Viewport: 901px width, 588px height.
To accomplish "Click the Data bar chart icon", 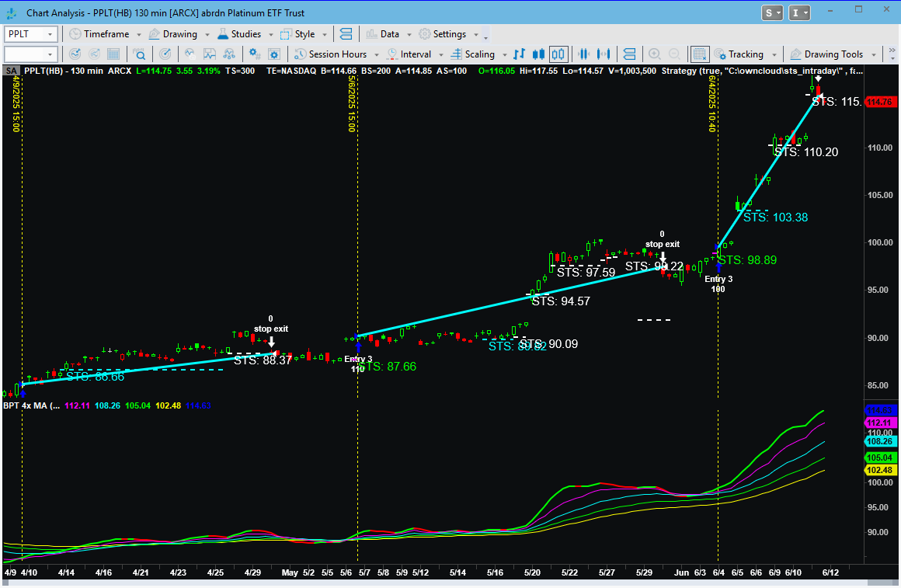I will [x=372, y=34].
